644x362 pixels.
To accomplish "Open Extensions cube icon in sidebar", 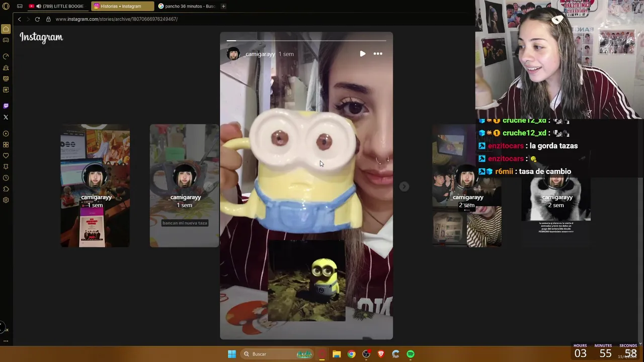I will coord(6,189).
